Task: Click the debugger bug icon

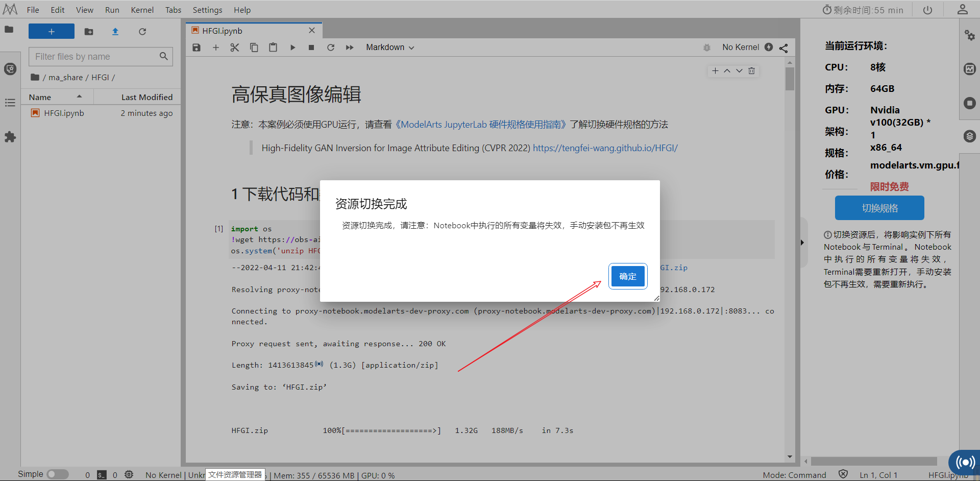Action: (707, 47)
